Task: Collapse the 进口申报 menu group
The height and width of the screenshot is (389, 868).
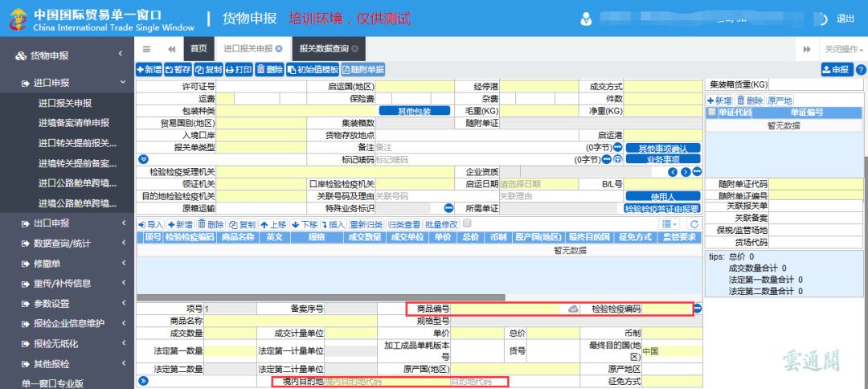Action: pyautogui.click(x=67, y=83)
